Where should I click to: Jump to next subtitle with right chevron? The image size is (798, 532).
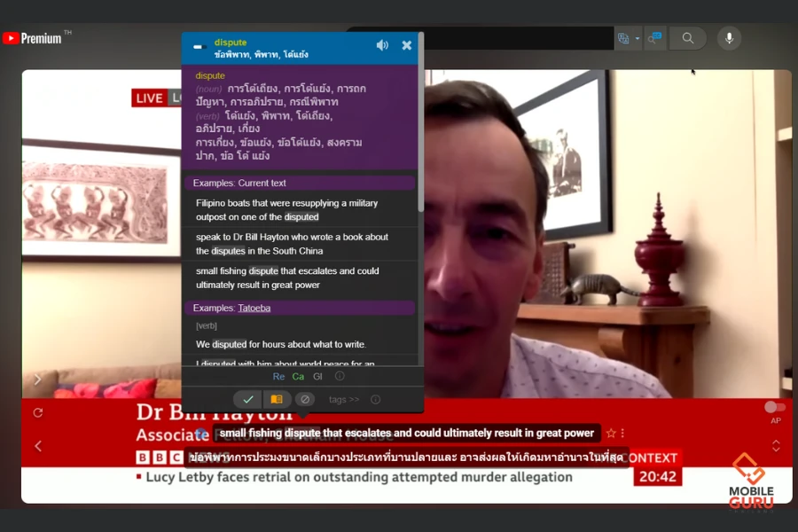37,379
